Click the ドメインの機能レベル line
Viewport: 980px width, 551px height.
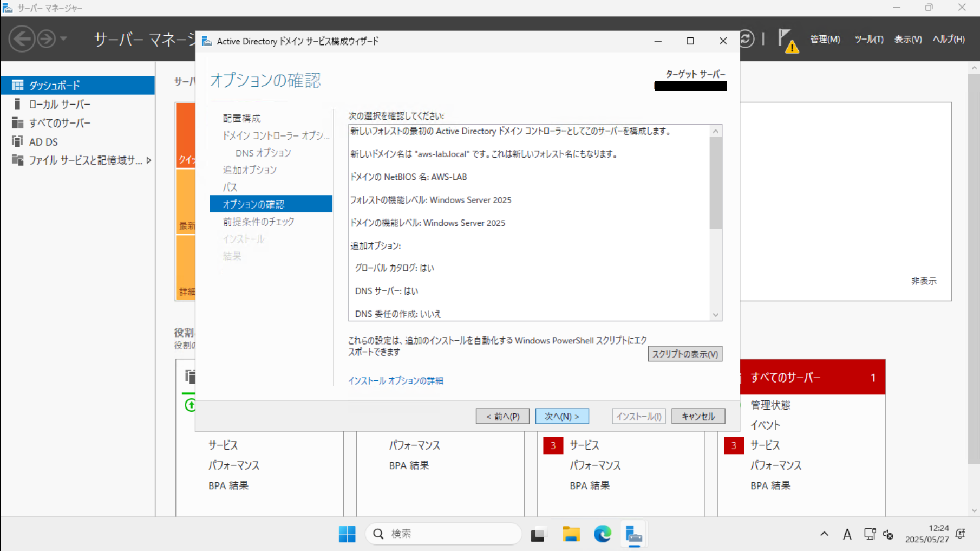pyautogui.click(x=428, y=223)
